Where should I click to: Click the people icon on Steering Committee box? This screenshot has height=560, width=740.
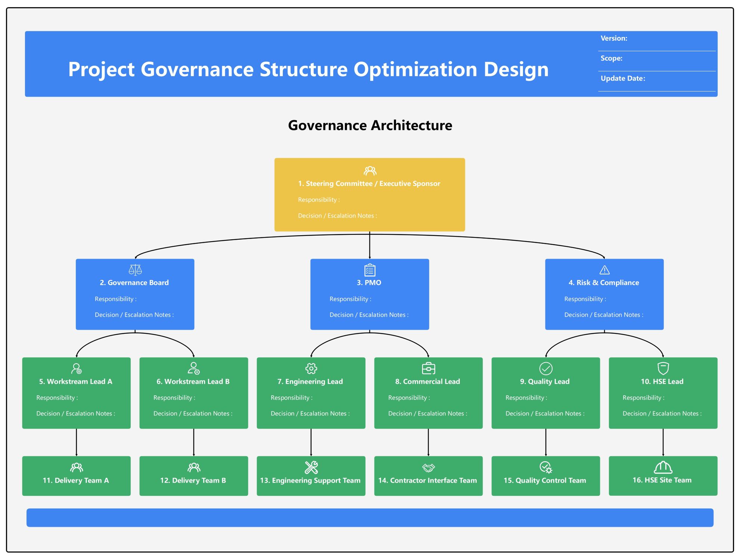point(370,170)
